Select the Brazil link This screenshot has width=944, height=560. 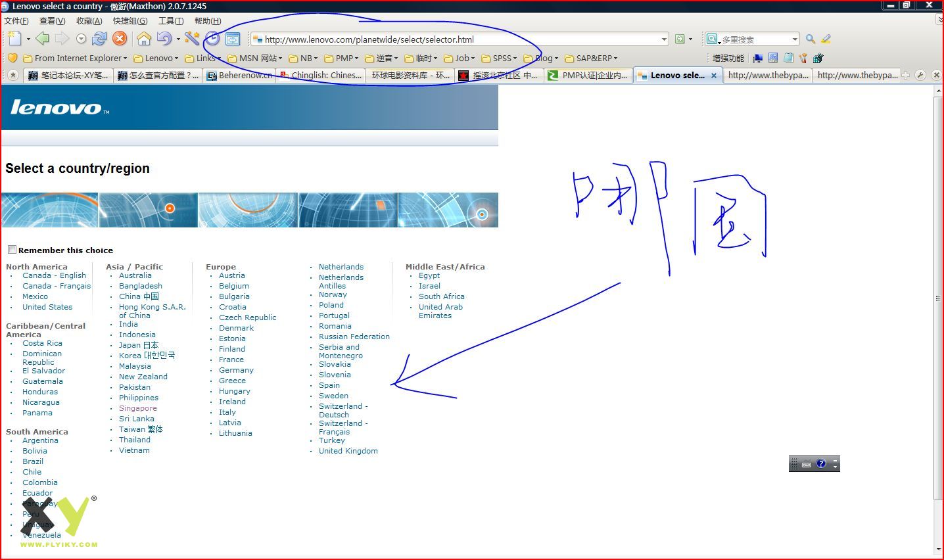click(x=33, y=461)
